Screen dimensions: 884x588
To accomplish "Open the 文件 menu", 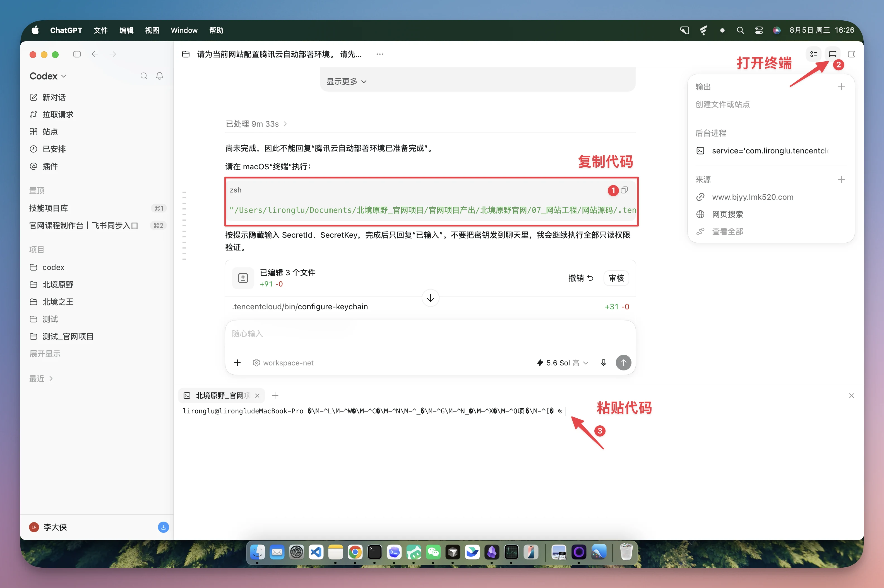I will click(x=101, y=30).
